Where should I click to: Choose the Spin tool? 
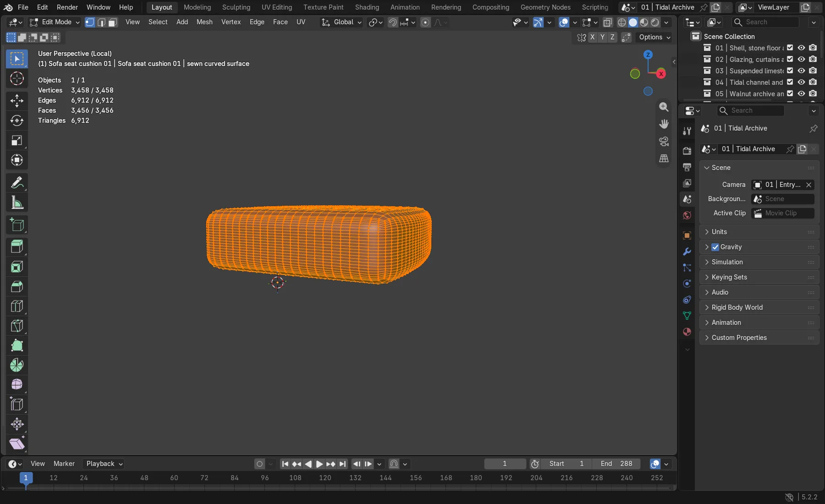pyautogui.click(x=17, y=365)
